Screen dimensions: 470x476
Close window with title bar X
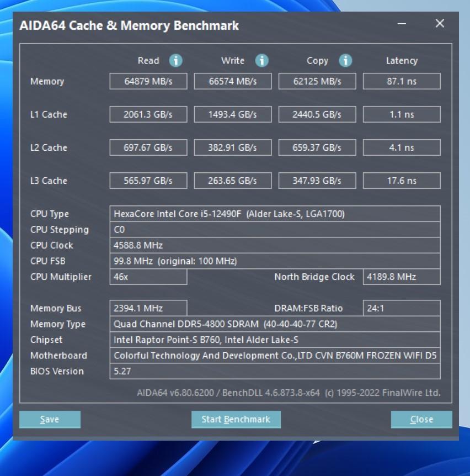[x=440, y=23]
